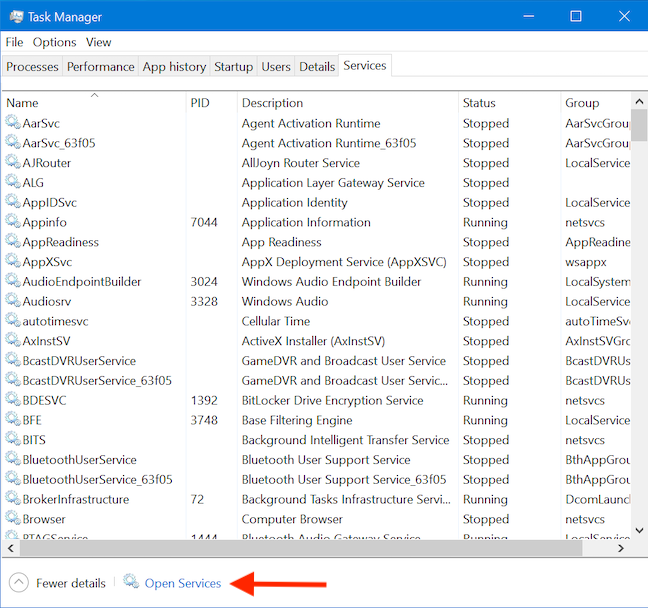Screen dimensions: 648x608
Task: Switch to the Startup tab
Action: pos(233,67)
